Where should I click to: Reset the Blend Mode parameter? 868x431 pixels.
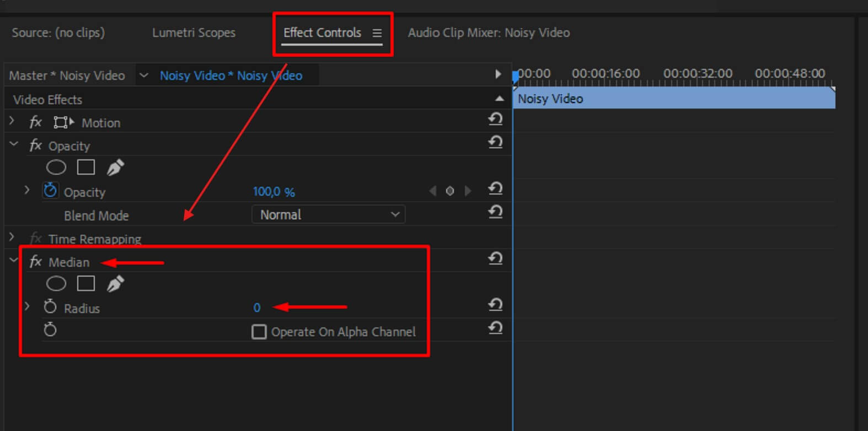point(495,212)
